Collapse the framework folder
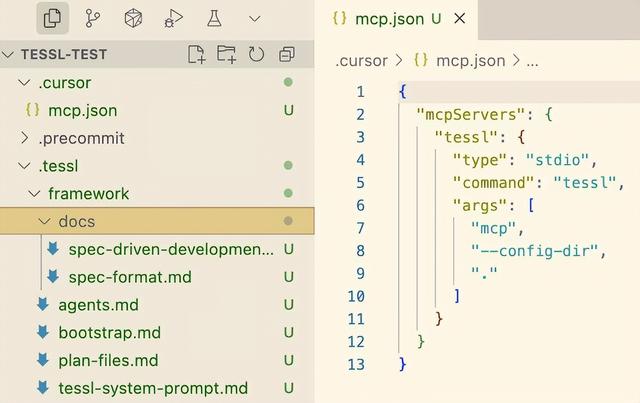 88,193
